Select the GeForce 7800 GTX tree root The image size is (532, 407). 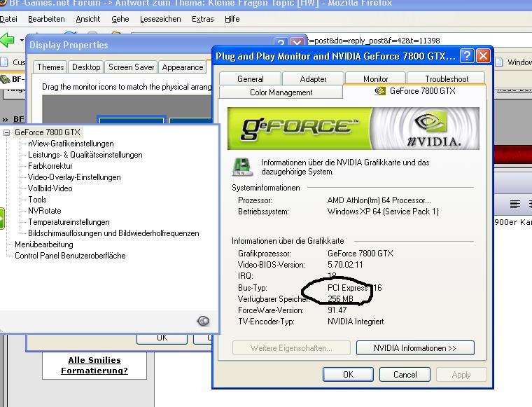pos(48,132)
